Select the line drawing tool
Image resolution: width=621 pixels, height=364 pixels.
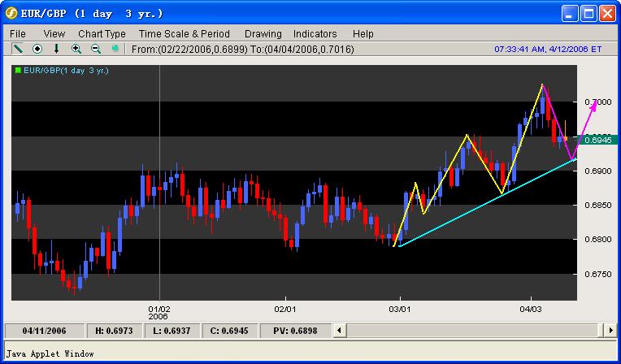click(17, 49)
